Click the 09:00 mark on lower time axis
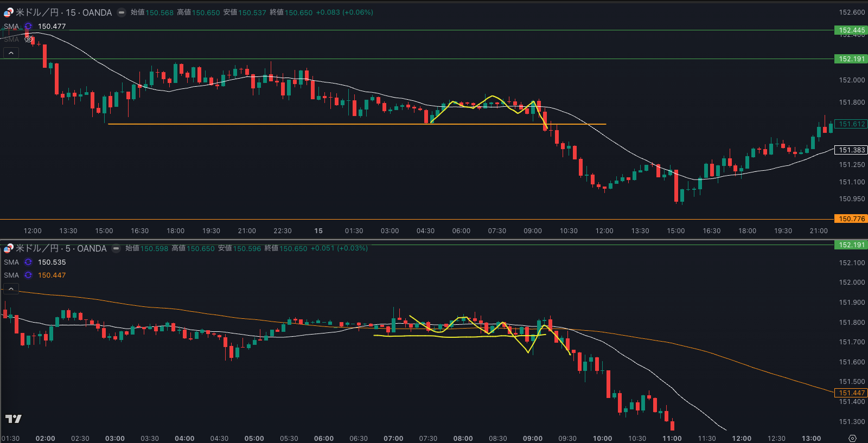Image resolution: width=868 pixels, height=443 pixels. click(532, 438)
